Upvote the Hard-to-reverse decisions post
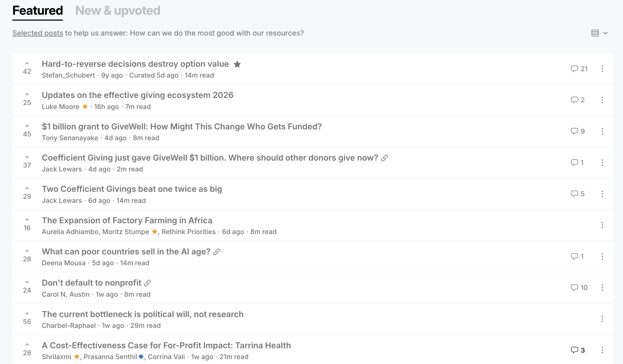Screen dimensions: 623x364 [x=27, y=63]
